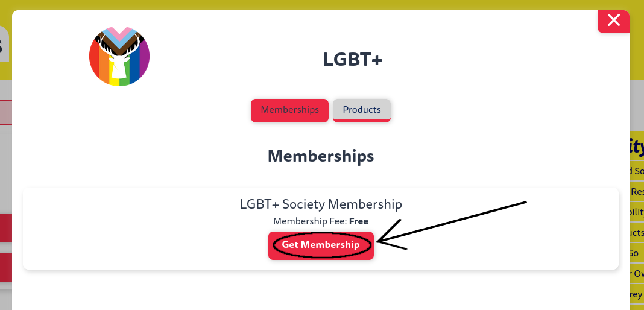Select the LGBT+ title heading
The height and width of the screenshot is (310, 644).
[352, 60]
